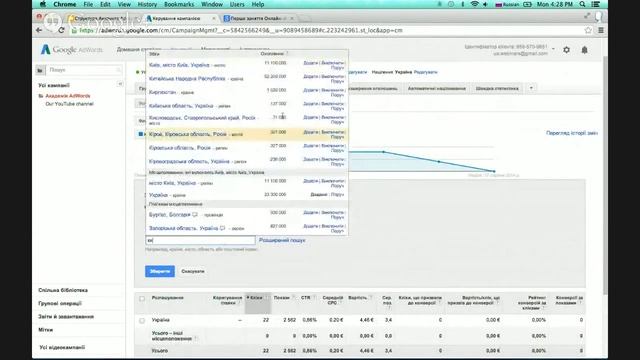Open the Автоматичні націлювання tab
640x360 pixels.
pyautogui.click(x=437, y=88)
